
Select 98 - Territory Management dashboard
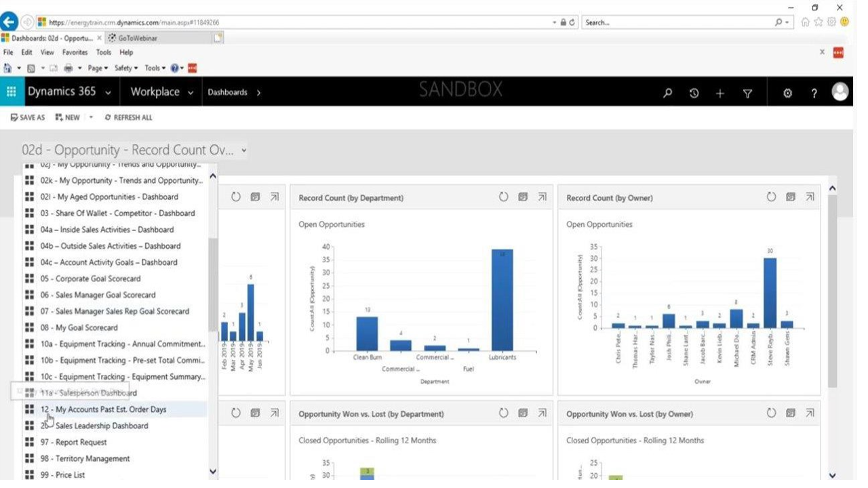click(114, 459)
